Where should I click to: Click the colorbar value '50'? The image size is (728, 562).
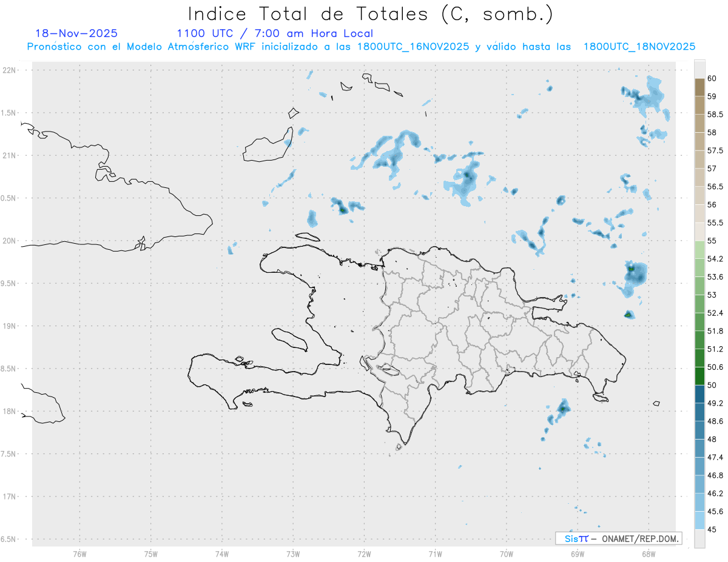[x=712, y=385]
